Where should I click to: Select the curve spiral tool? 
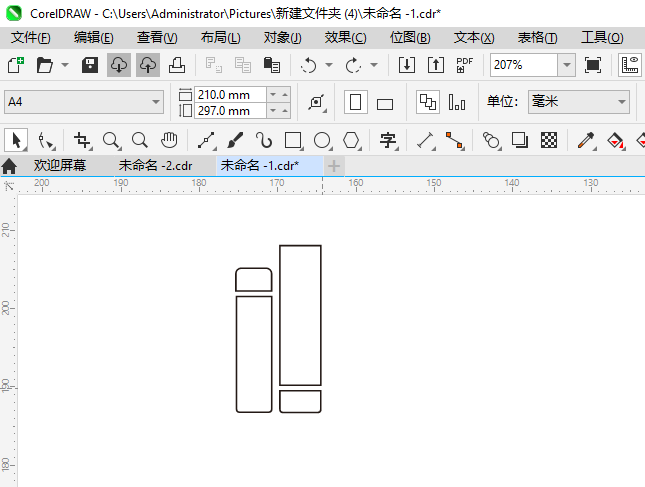click(264, 141)
